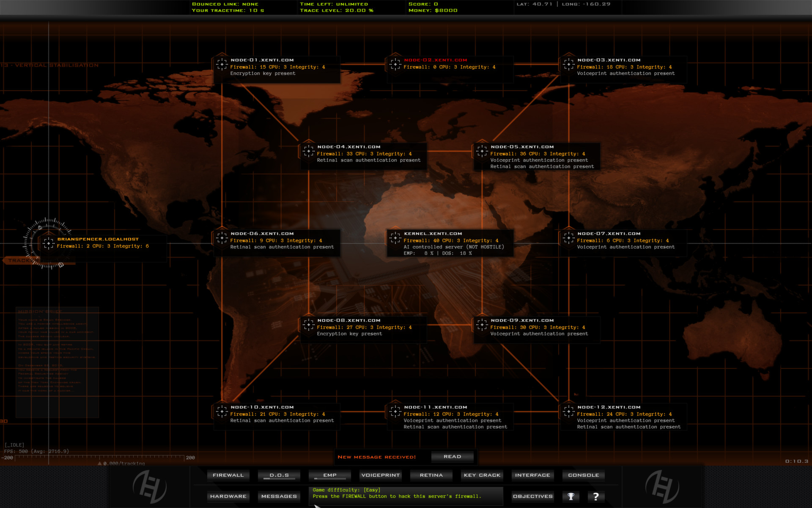Open the MESSAGES panel
812x508 pixels.
coord(279,496)
